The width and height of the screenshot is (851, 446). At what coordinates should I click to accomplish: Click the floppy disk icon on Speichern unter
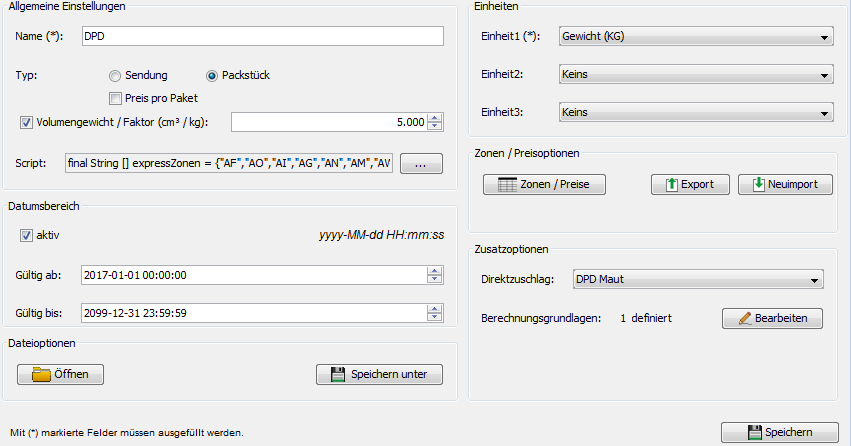337,374
